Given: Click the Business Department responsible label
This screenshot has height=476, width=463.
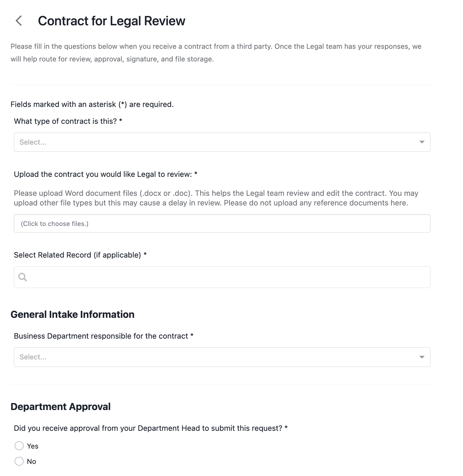Looking at the screenshot, I should [103, 336].
